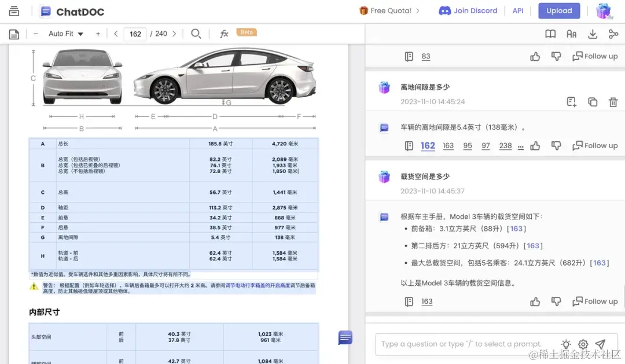The image size is (625, 364).
Task: Expand hidden page references with ellipsis
Action: tap(520, 146)
